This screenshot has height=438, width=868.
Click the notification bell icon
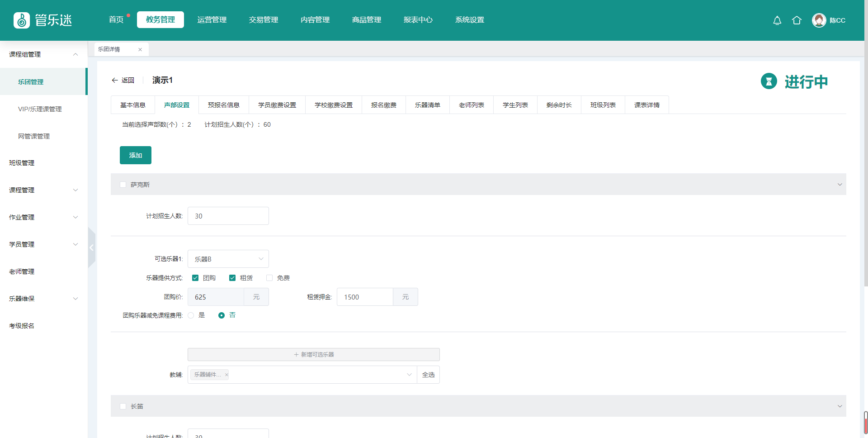point(777,20)
